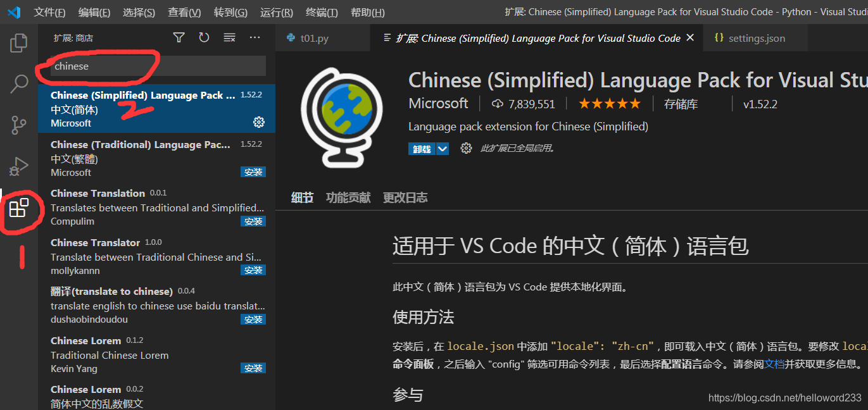Click the mollykannn publisher name
Image resolution: width=868 pixels, height=410 pixels.
[x=75, y=271]
